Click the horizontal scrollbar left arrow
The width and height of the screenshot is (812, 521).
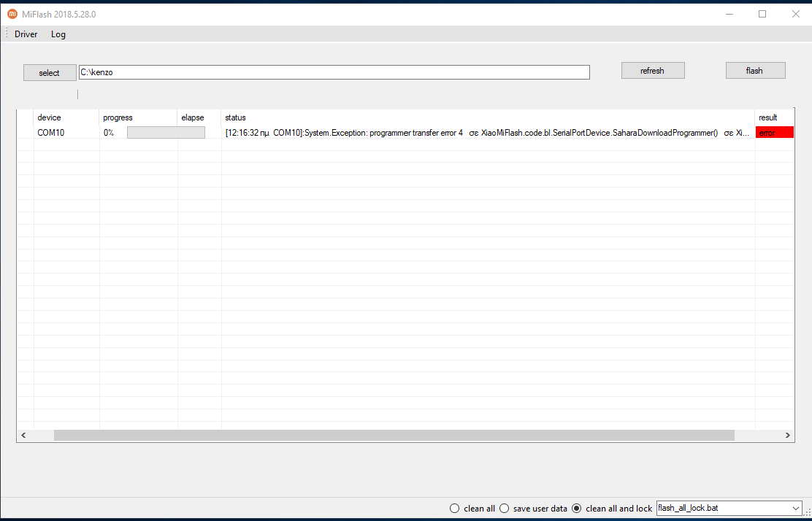coord(23,435)
